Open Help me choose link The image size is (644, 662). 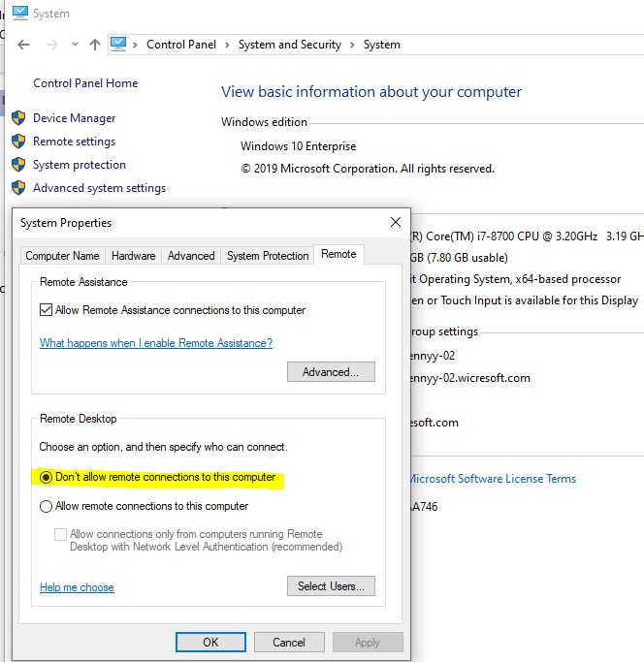(77, 587)
